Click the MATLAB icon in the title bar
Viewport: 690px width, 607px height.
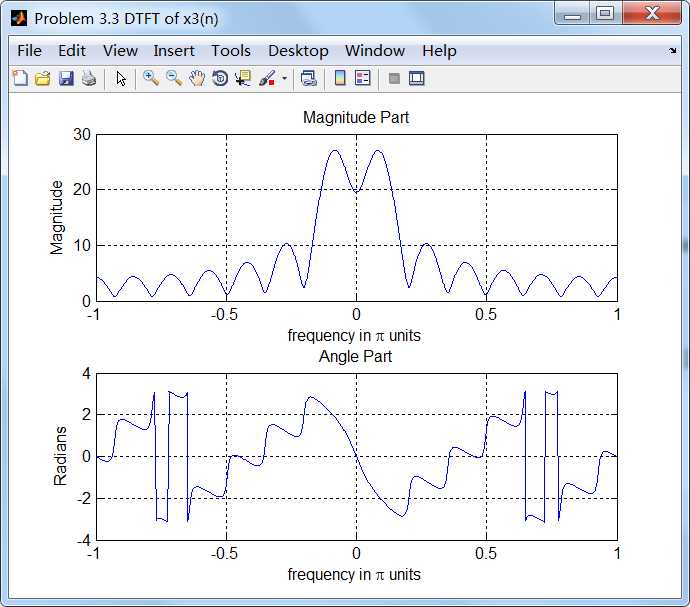(x=19, y=18)
